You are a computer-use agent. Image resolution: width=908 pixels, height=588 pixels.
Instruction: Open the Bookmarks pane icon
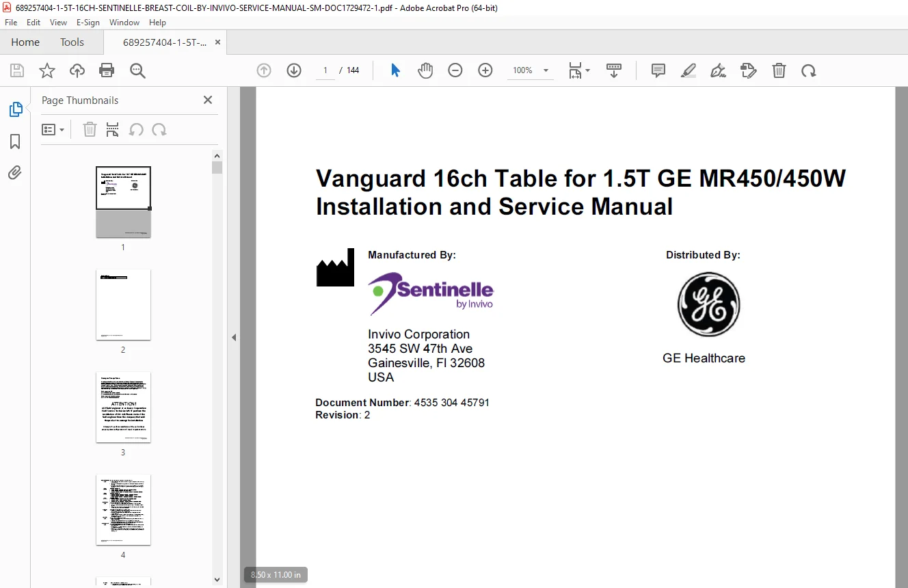(x=15, y=142)
